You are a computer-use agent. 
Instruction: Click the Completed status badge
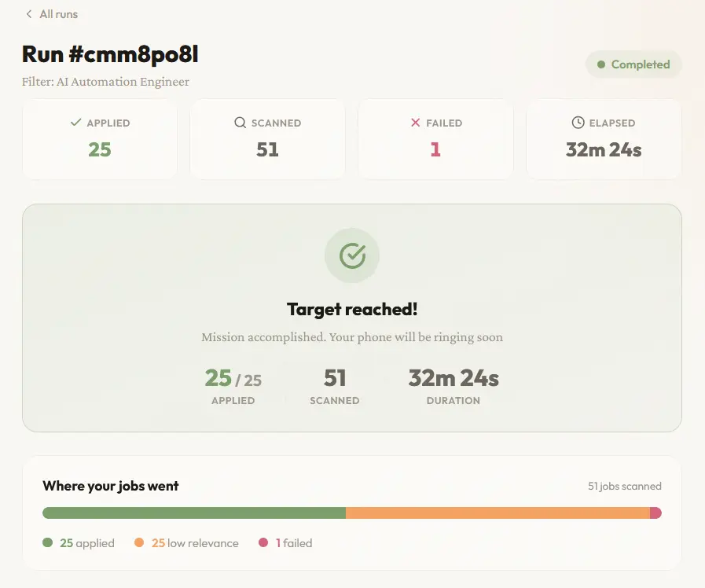tap(633, 64)
